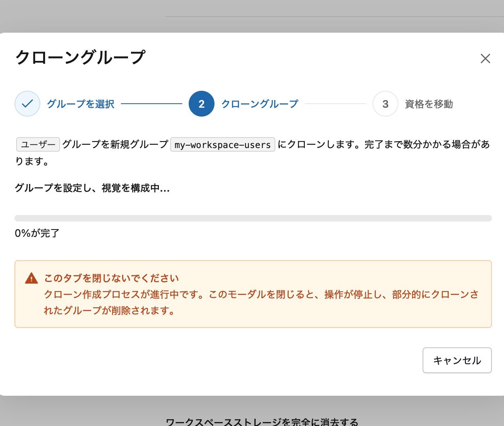This screenshot has height=426, width=504.
Task: Switch to the 資格を移動 step
Action: coord(429,104)
